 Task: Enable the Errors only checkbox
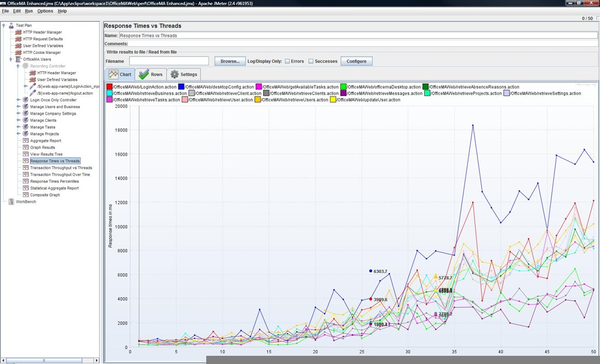coord(287,61)
